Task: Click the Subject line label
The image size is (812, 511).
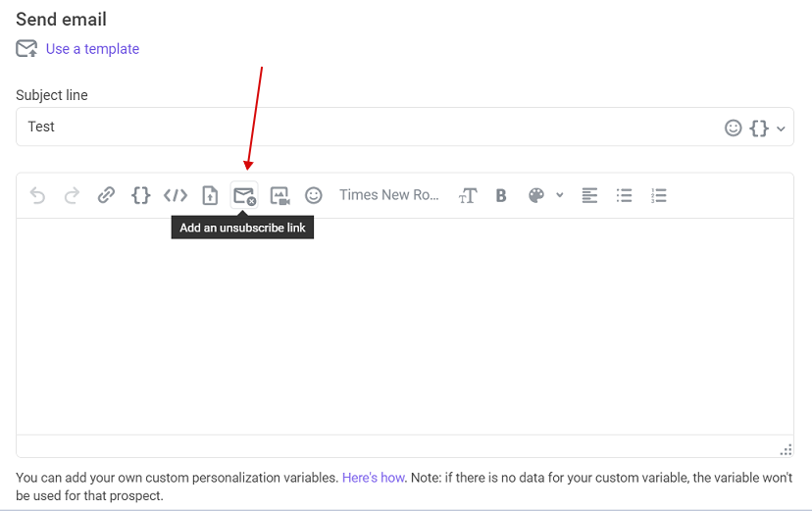Action: pos(52,95)
